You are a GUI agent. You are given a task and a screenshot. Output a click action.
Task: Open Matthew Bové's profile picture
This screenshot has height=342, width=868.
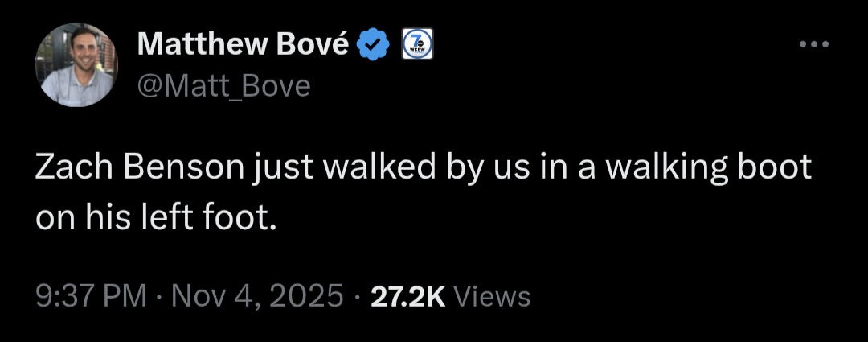point(77,64)
